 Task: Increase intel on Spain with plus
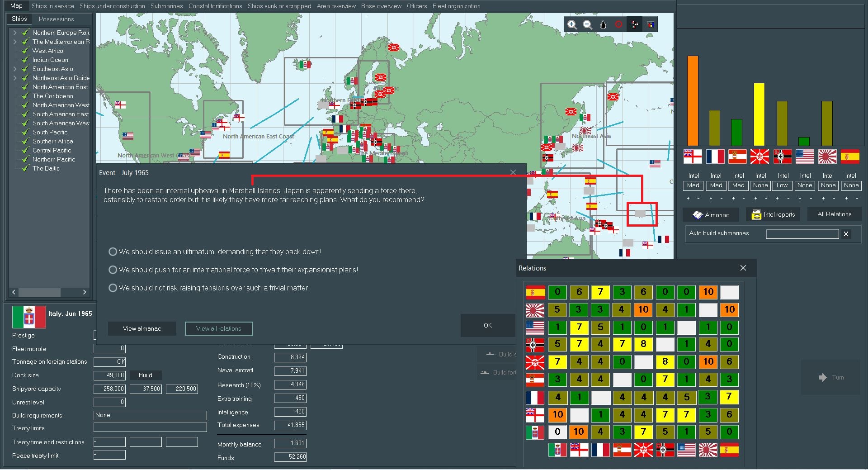coord(846,199)
